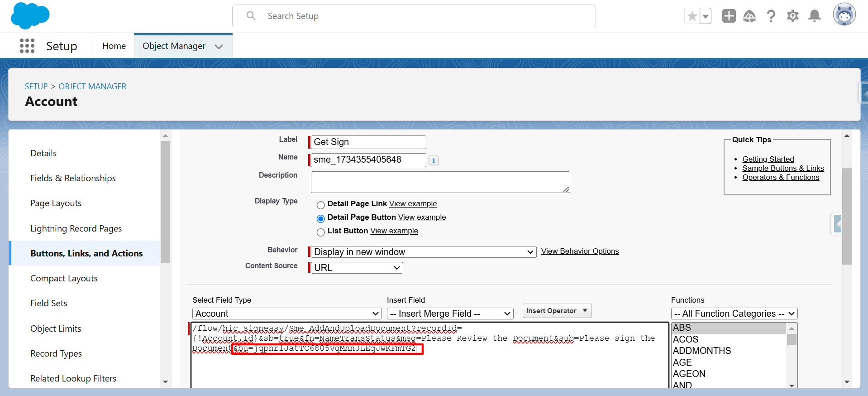This screenshot has width=868, height=396.
Task: View example for List Button
Action: pos(394,231)
